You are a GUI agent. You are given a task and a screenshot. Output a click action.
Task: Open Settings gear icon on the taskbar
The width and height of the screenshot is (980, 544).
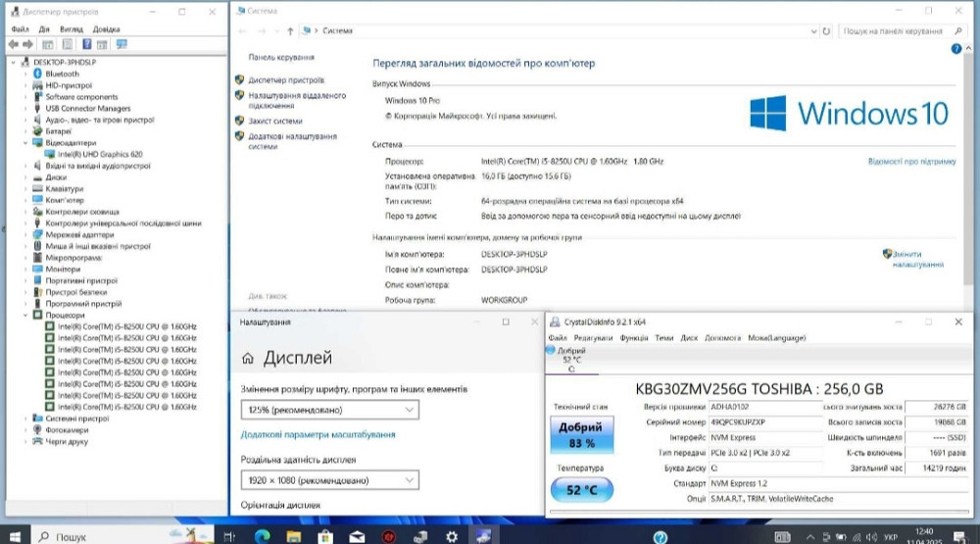(451, 536)
